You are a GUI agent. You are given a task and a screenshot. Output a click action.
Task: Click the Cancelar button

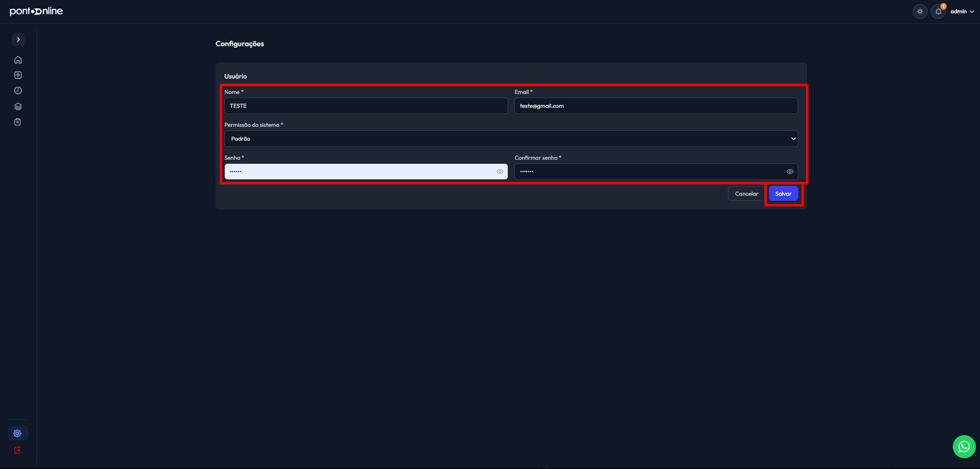pyautogui.click(x=747, y=194)
